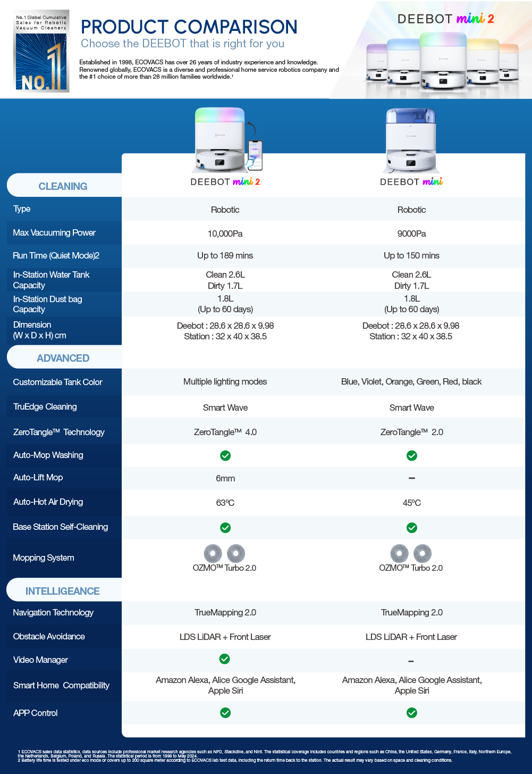Click the left mop pad icon under DEEBOT mini 2

pyautogui.click(x=213, y=554)
